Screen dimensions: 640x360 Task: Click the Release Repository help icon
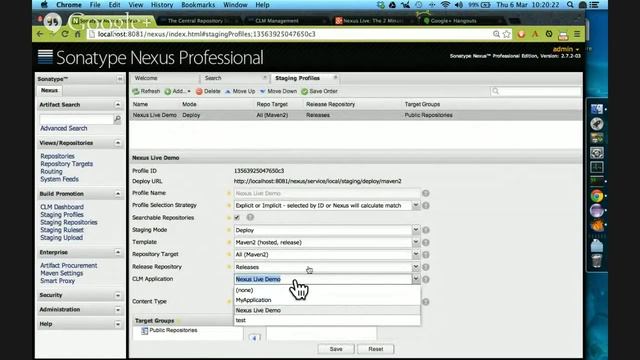pyautogui.click(x=426, y=267)
